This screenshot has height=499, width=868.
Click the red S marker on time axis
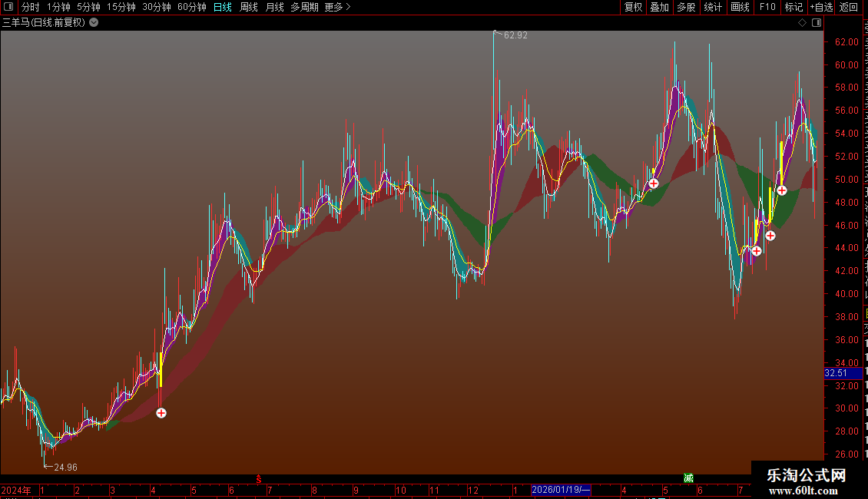(x=259, y=478)
